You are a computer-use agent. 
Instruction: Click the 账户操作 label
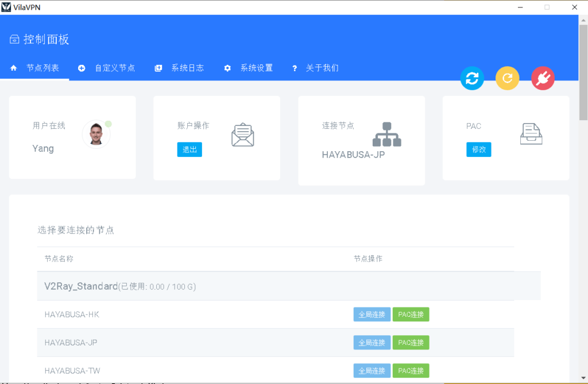click(193, 126)
